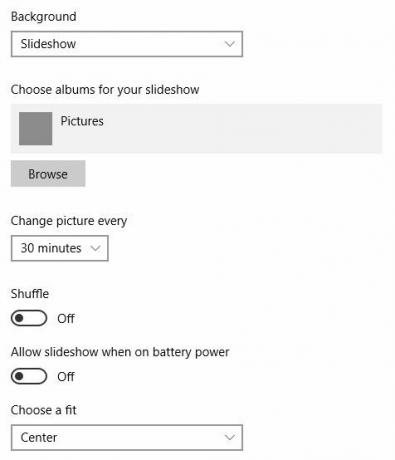Image resolution: width=395 pixels, height=460 pixels.
Task: Open the Background dropdown showing Slideshow
Action: coord(127,44)
